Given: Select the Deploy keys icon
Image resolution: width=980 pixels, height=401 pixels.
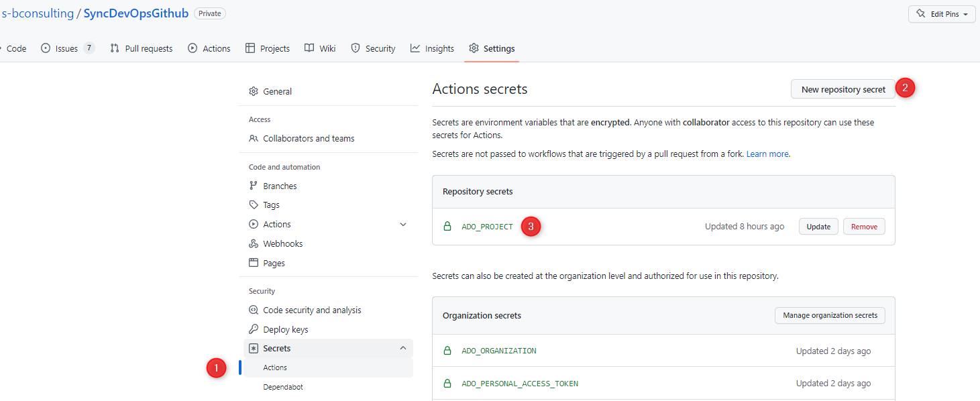Looking at the screenshot, I should (254, 329).
